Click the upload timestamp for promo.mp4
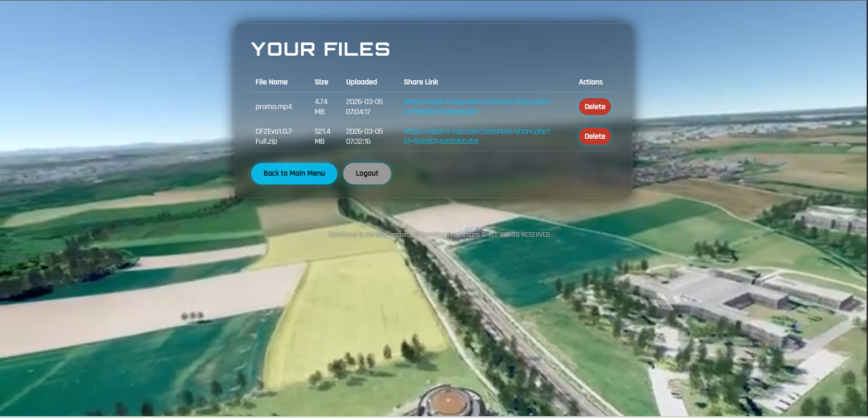The image size is (868, 418). tap(364, 107)
